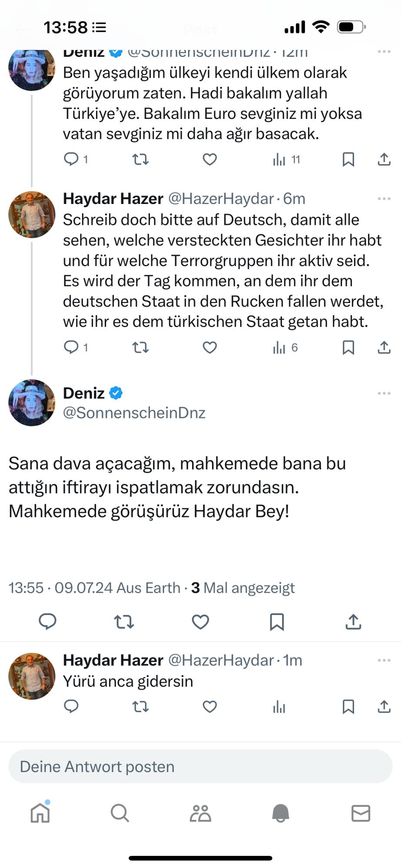This screenshot has height=868, width=401.
Task: Open Search from the bottom navigation
Action: click(x=120, y=813)
